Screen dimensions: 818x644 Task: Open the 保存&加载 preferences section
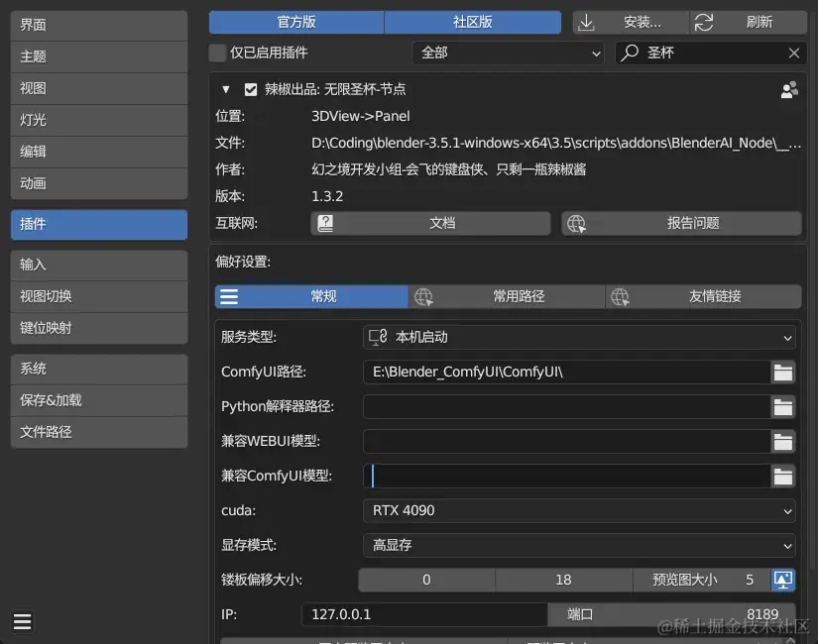[x=99, y=400]
